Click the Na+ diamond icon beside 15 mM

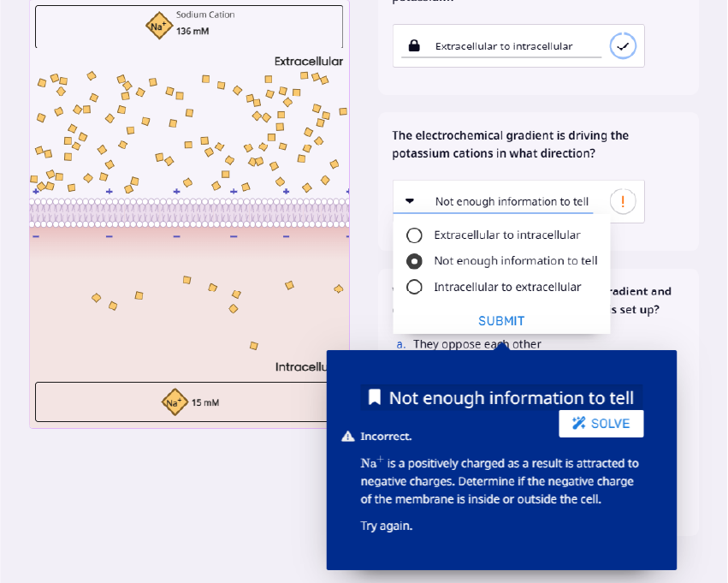pos(175,402)
